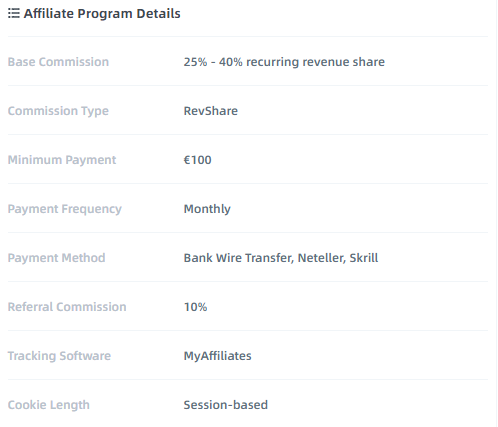Select the €100 minimum payment value
The width and height of the screenshot is (498, 427).
click(197, 160)
